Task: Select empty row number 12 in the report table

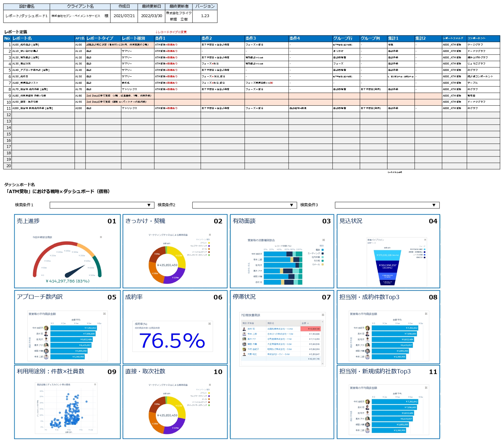Action: coord(8,115)
